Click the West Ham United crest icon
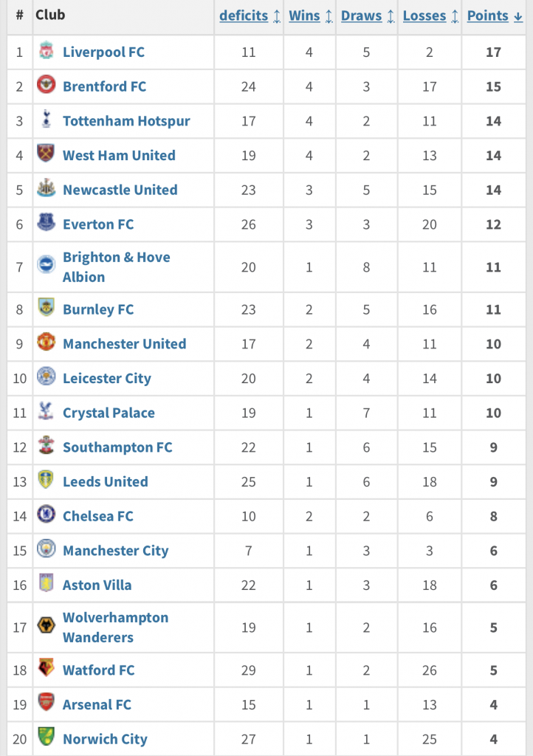Viewport: 533px width, 756px height. click(46, 154)
